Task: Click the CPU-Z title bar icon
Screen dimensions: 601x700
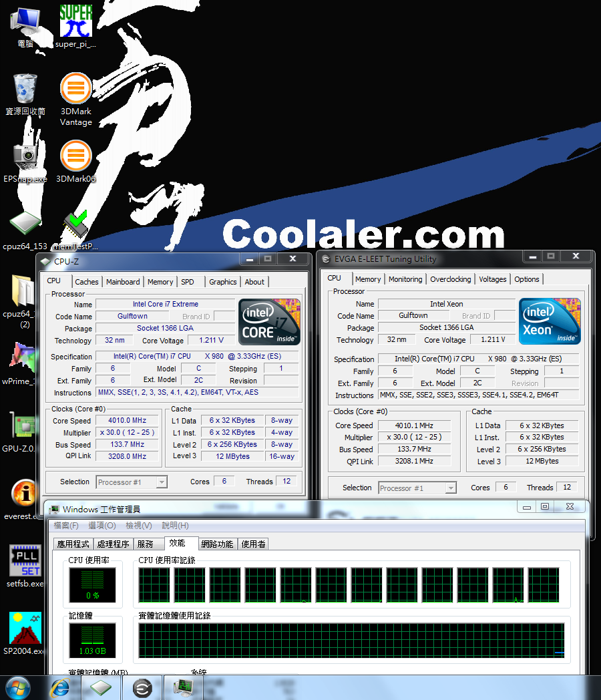Action: point(46,262)
